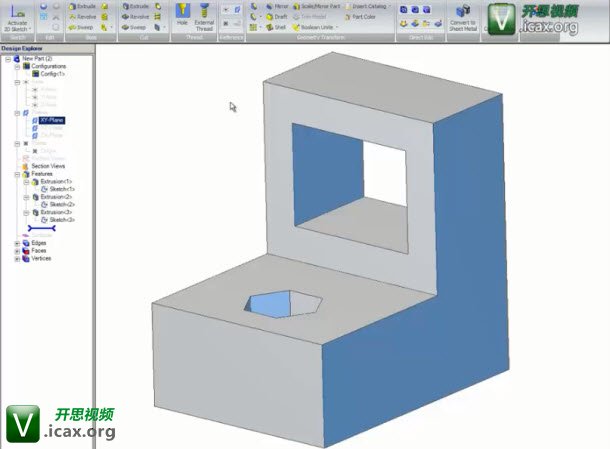Open the External Thread tool

(x=204, y=17)
